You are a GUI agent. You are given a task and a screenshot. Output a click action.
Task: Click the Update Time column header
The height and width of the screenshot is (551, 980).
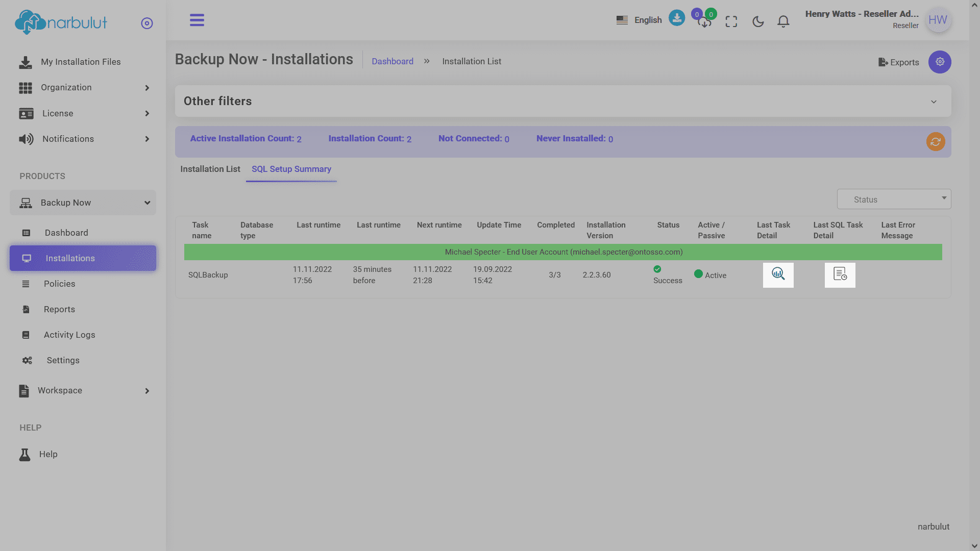[x=499, y=225]
